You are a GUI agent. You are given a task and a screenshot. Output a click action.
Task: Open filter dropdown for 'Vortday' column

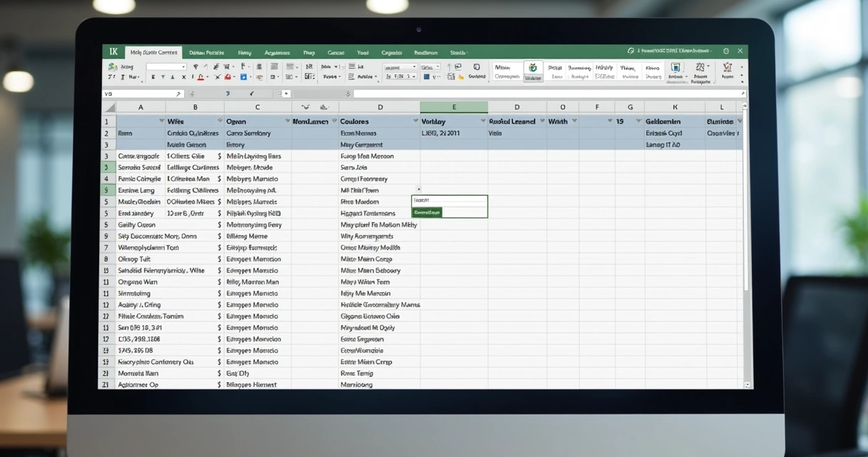(x=483, y=121)
